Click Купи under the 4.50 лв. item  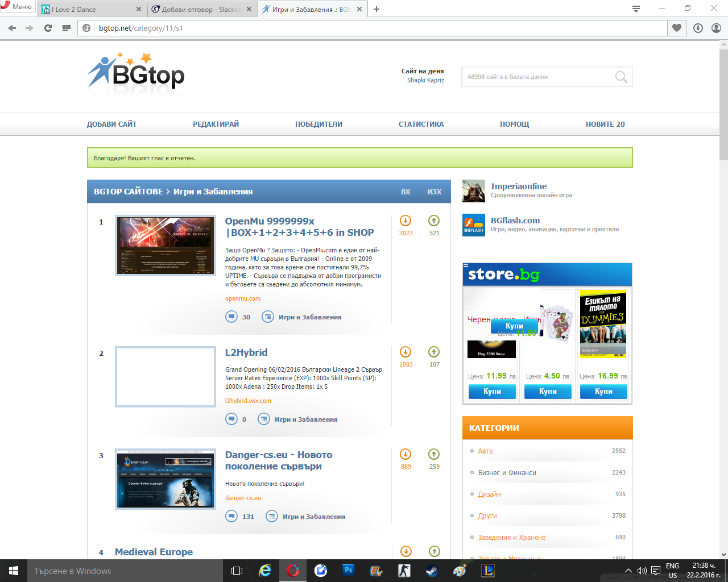point(548,392)
